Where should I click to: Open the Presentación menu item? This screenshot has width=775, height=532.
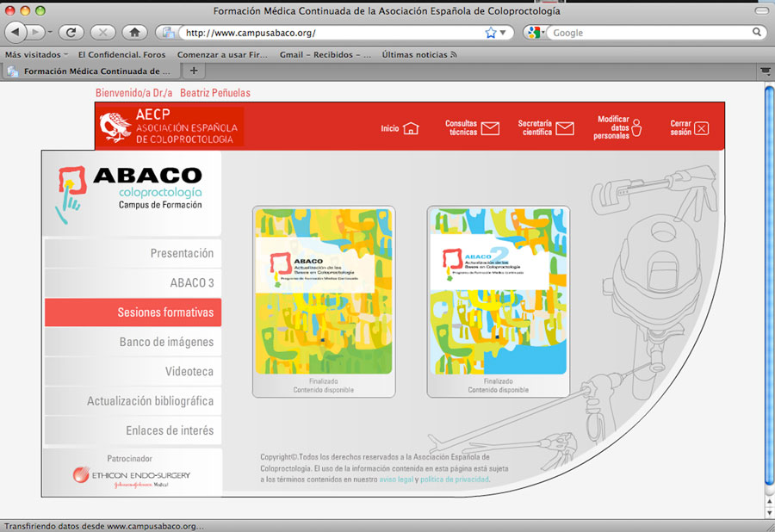[133, 253]
